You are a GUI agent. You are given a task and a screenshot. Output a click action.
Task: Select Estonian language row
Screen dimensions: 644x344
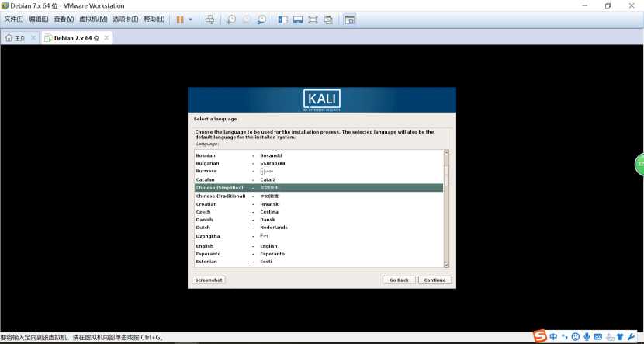pos(319,262)
